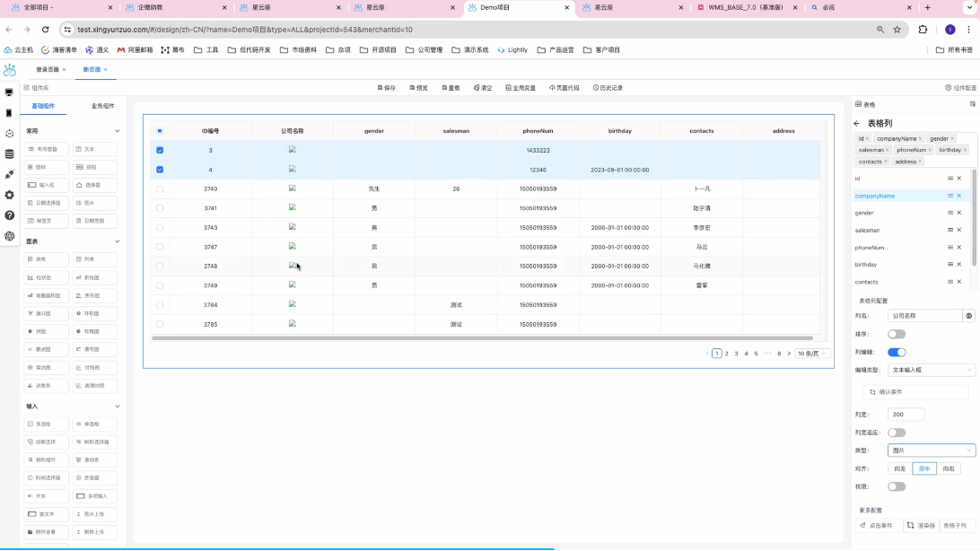The image size is (980, 551).
Task: Click the globe icon beside 列名 field
Action: pyautogui.click(x=968, y=316)
